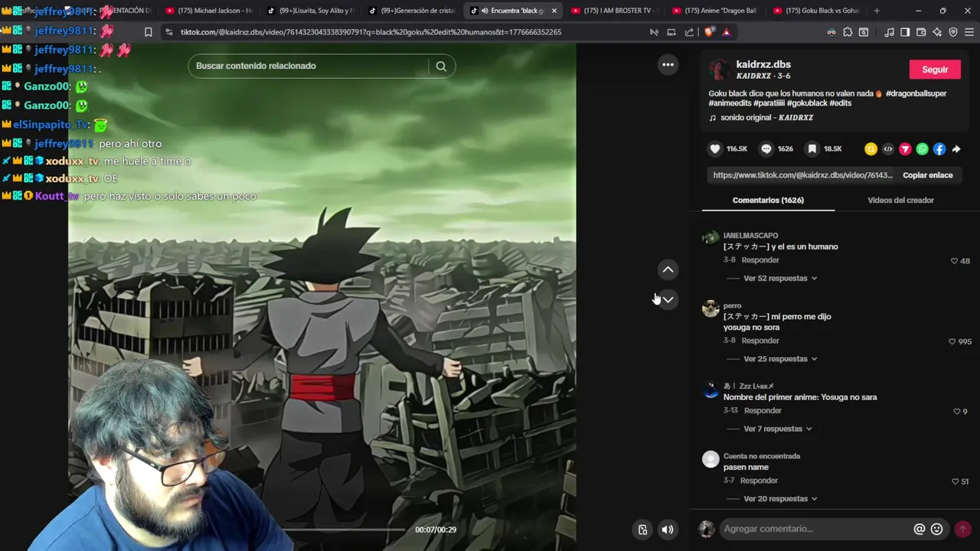
Task: Click the Buscar contenido relacionado field
Action: pyautogui.click(x=310, y=66)
